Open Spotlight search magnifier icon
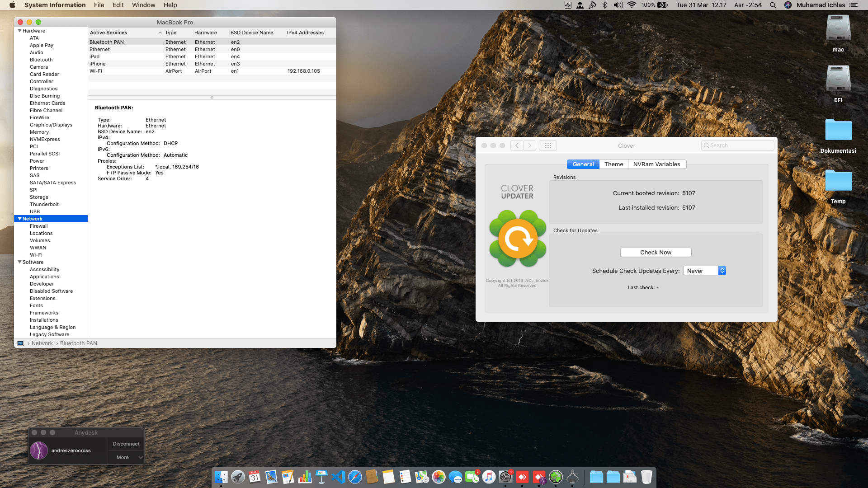Screen dimensions: 868x488 click(x=773, y=5)
